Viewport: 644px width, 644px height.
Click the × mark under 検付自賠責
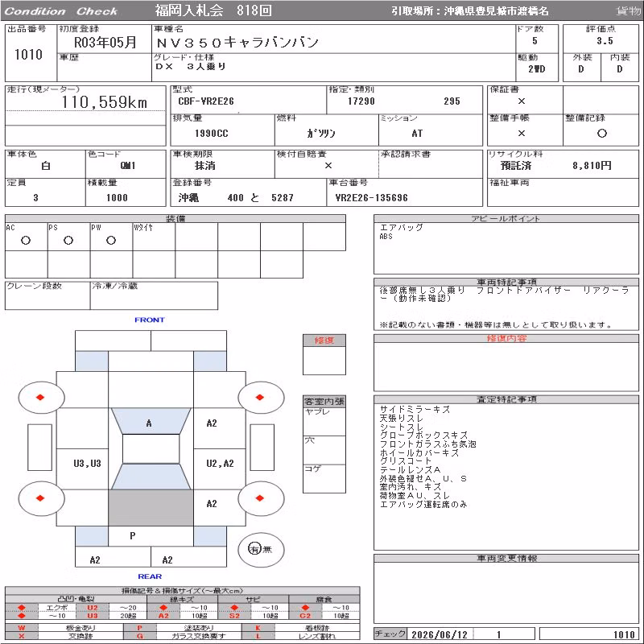click(328, 166)
